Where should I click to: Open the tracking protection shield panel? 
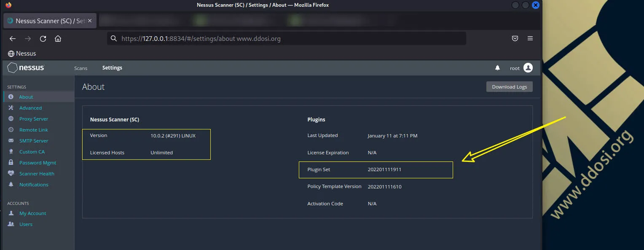coord(515,38)
